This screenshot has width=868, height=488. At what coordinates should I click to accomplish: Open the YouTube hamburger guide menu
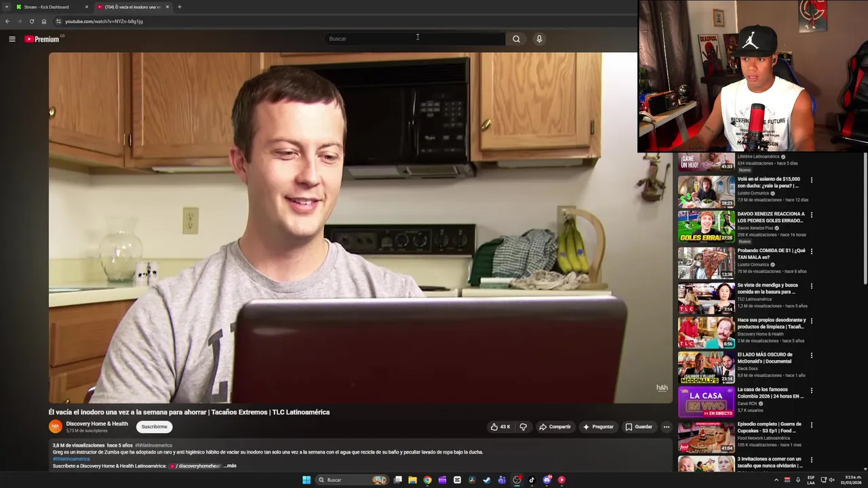(12, 39)
